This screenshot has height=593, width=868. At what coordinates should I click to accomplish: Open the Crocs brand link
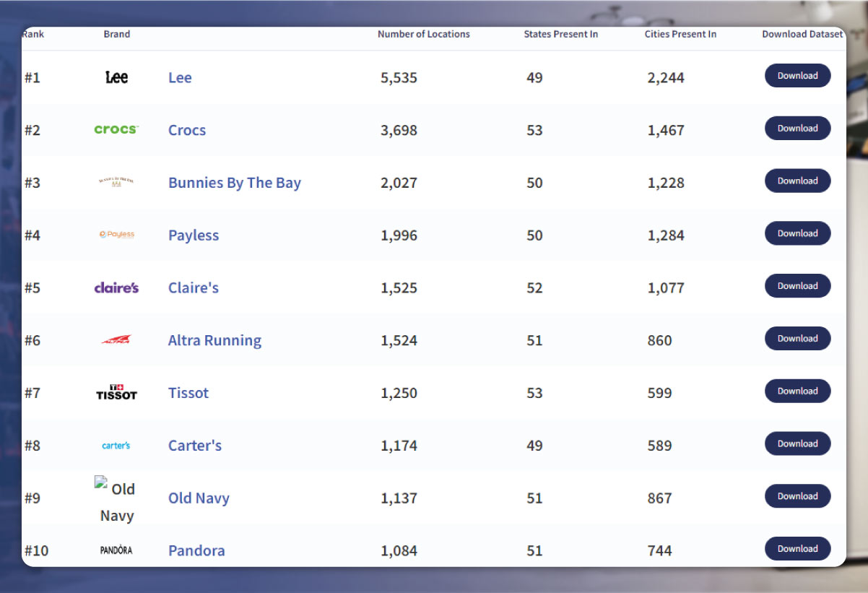187,130
